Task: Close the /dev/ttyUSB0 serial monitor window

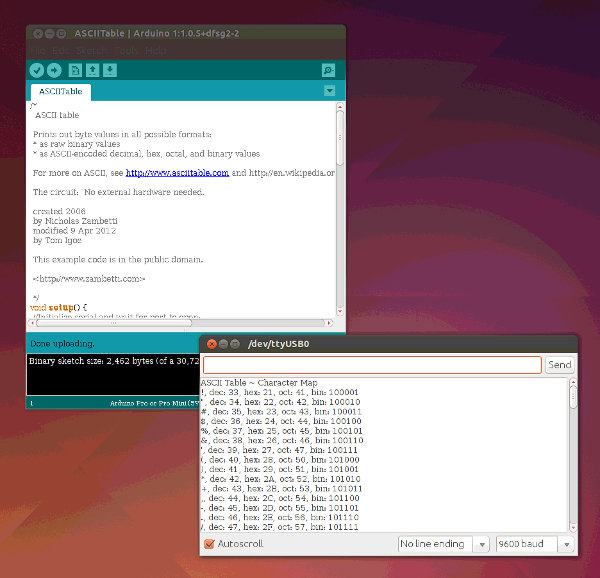Action: (211, 344)
